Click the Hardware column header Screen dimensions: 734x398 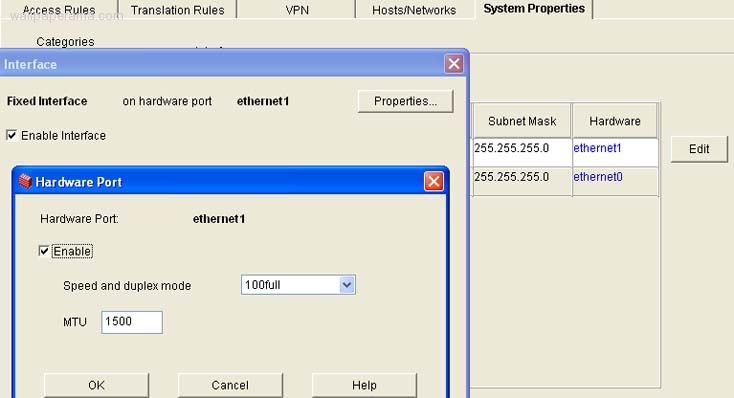[615, 121]
